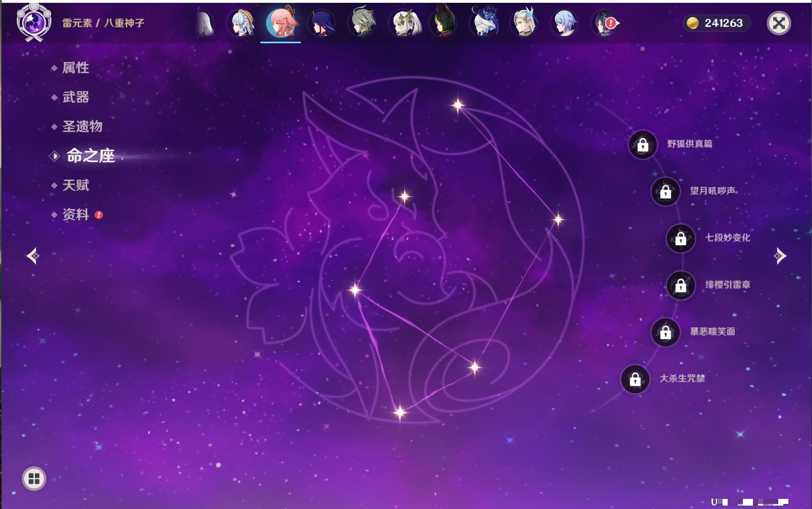Open the locked constellation 大杀生咒禁
The width and height of the screenshot is (812, 509).
coord(635,380)
